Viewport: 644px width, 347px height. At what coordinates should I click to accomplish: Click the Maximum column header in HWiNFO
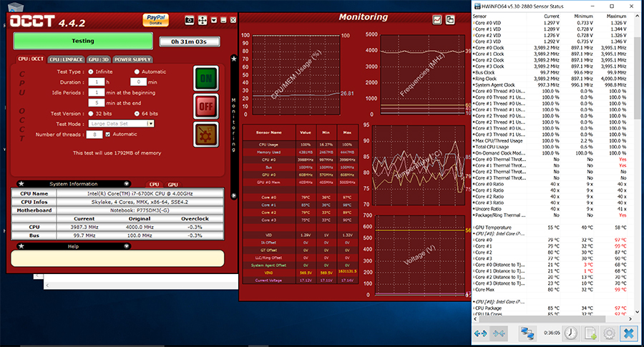point(616,16)
